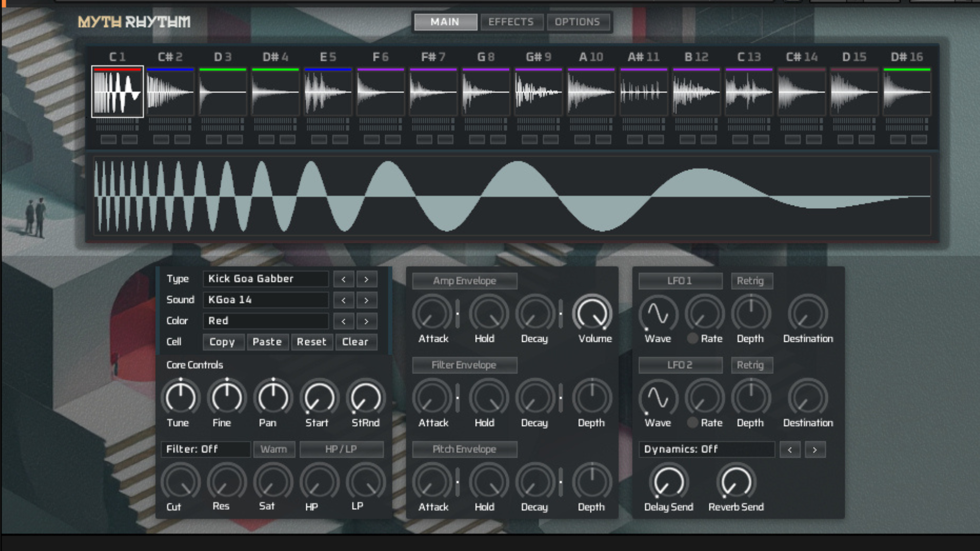The height and width of the screenshot is (551, 980).
Task: Toggle the HP / LP filter button
Action: point(341,449)
